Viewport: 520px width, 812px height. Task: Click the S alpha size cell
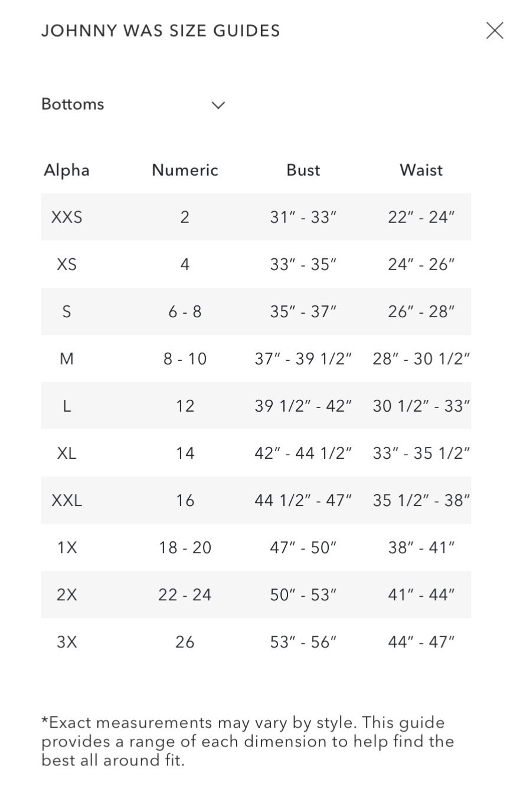pos(67,311)
